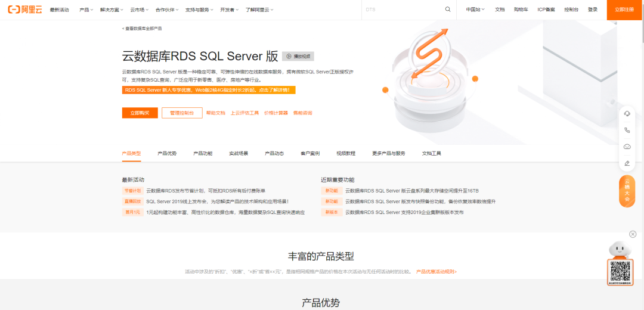Screen dimensions: 644x310
Task: Click the phone icon in right sidebar
Action: (x=627, y=130)
